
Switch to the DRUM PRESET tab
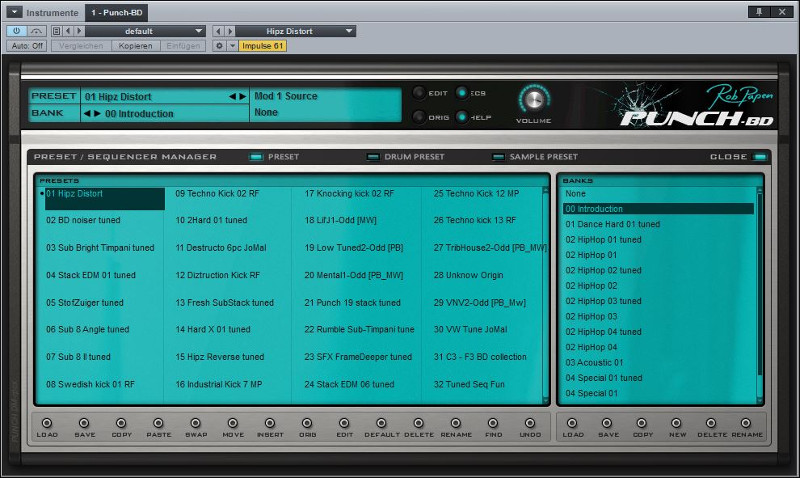click(x=406, y=157)
